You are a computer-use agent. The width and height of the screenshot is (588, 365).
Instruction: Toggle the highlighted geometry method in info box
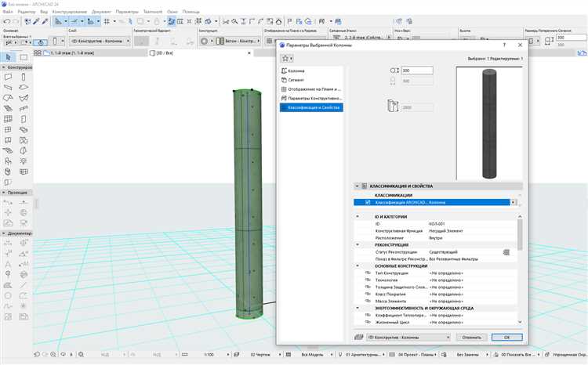141,41
